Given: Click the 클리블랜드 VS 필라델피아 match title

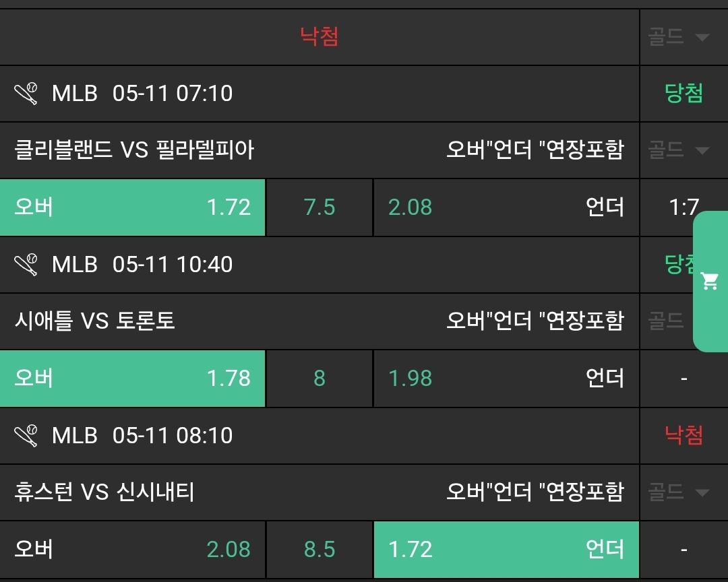Looking at the screenshot, I should (135, 150).
